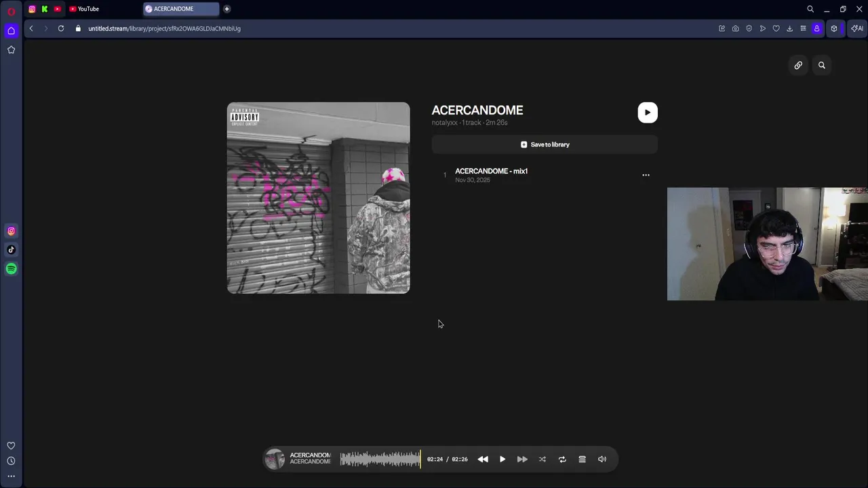This screenshot has width=868, height=488.
Task: Click the album cover artwork
Action: [x=318, y=198]
